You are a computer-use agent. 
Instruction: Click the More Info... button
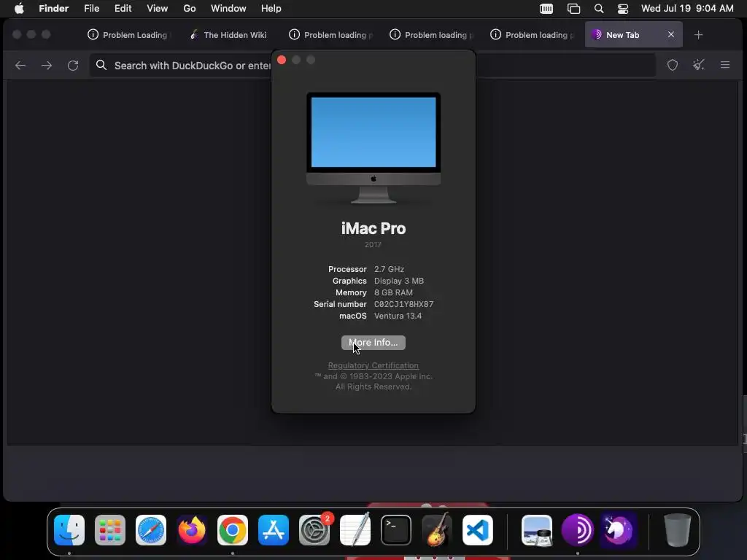coord(373,343)
